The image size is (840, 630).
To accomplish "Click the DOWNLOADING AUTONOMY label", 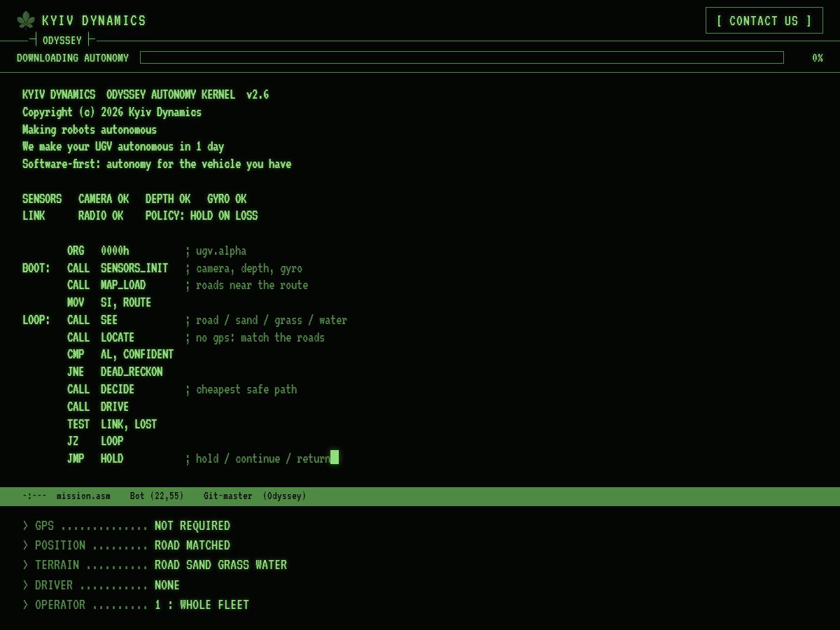I will [x=73, y=57].
